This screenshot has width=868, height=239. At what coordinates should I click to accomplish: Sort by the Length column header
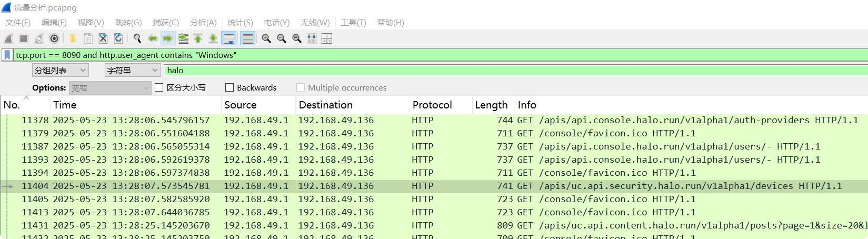coord(493,105)
